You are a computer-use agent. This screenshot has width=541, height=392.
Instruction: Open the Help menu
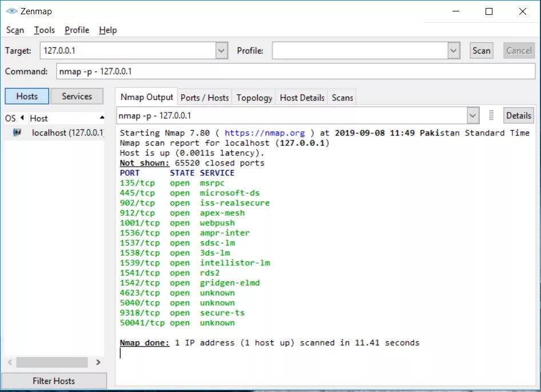click(108, 30)
